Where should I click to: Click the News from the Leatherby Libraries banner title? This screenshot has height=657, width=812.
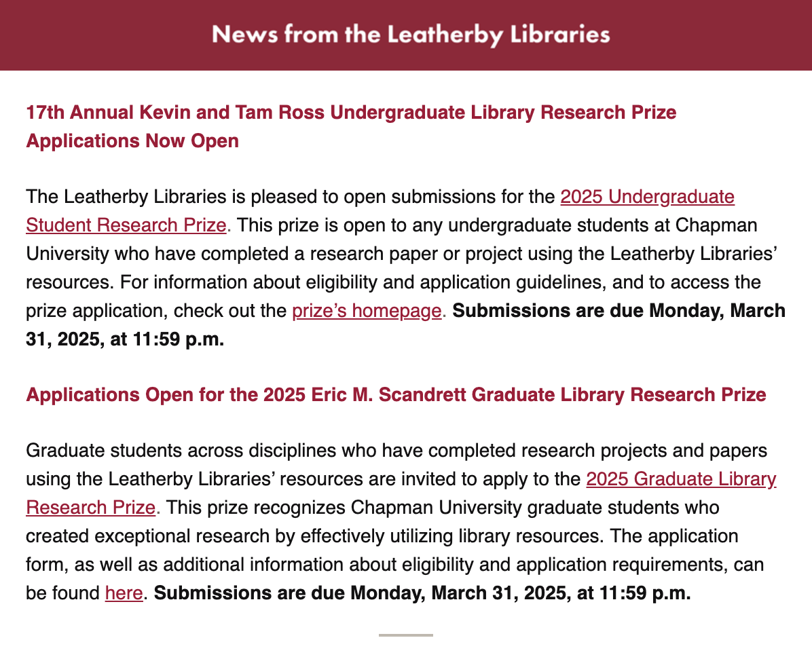(x=410, y=35)
